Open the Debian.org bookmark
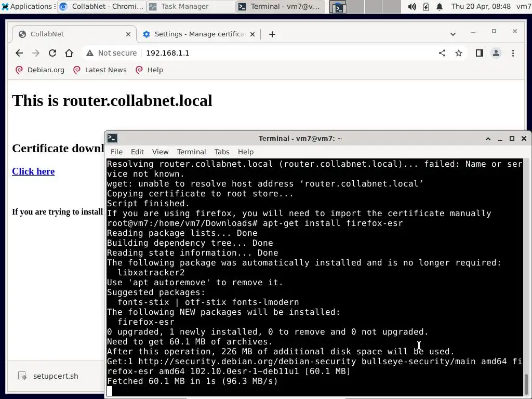Viewport: 532px width, 399px height. pos(40,70)
